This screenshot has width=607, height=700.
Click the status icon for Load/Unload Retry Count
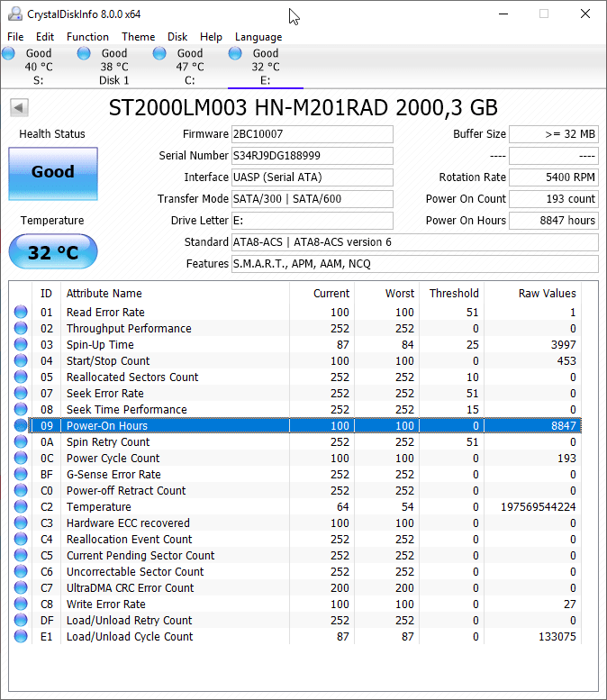point(21,620)
